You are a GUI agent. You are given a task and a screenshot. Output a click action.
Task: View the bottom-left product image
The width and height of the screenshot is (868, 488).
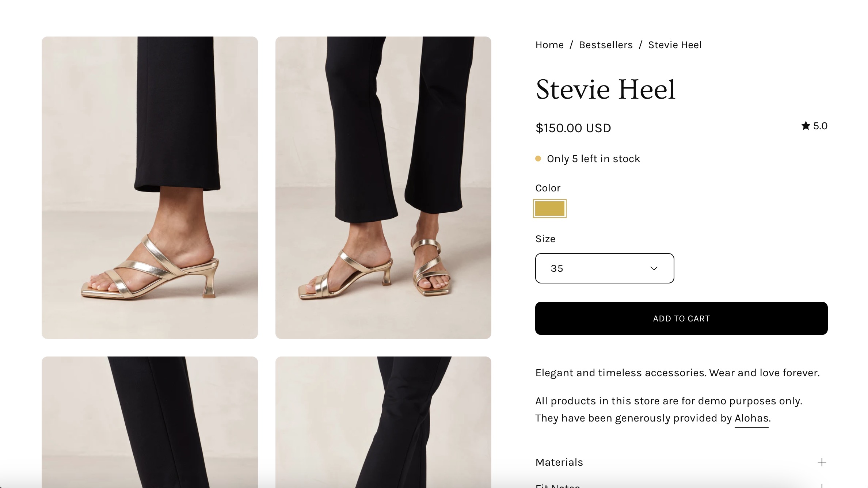coord(149,422)
